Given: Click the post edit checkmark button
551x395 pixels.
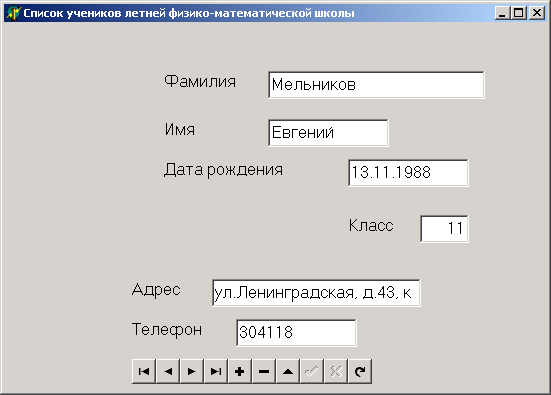Looking at the screenshot, I should 312,371.
